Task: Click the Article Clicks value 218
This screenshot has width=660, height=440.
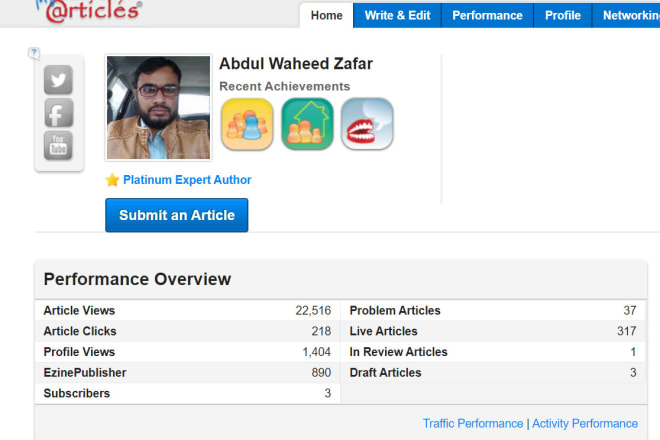Action: tap(321, 331)
